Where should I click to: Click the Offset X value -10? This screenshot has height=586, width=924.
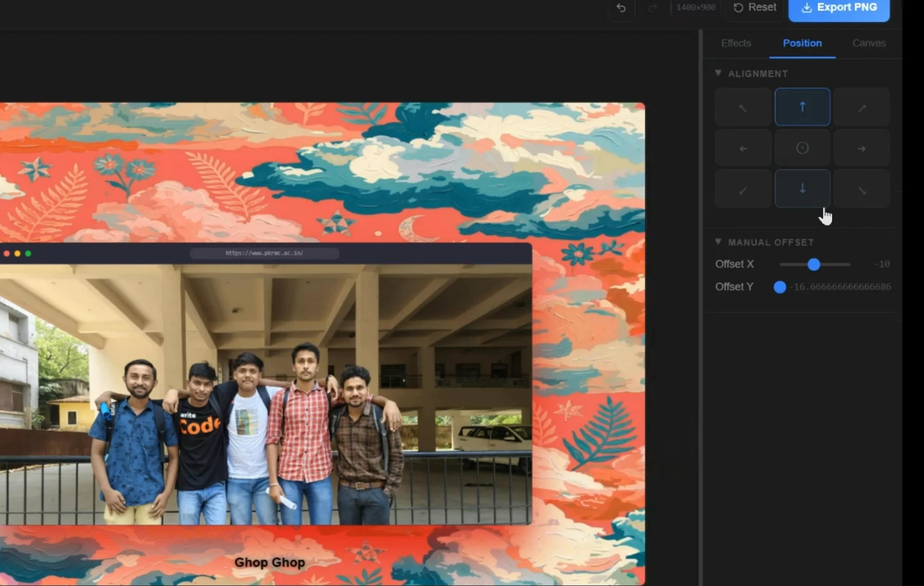coord(883,264)
